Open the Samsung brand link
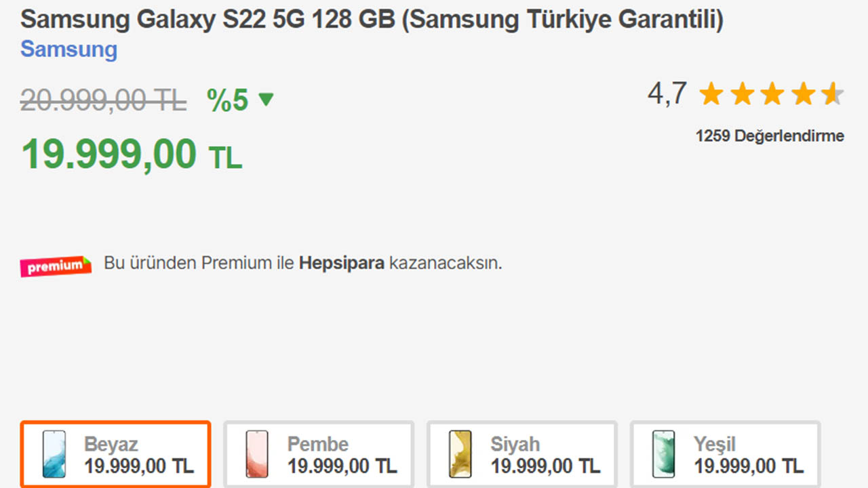The height and width of the screenshot is (488, 868). coord(68,49)
